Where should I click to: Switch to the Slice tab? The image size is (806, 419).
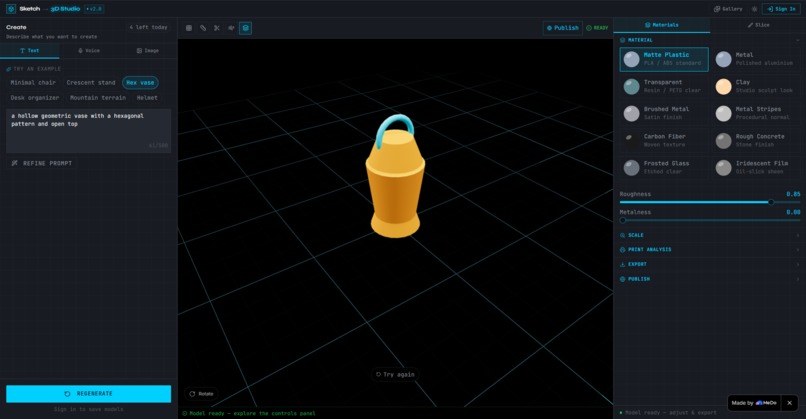pos(758,25)
